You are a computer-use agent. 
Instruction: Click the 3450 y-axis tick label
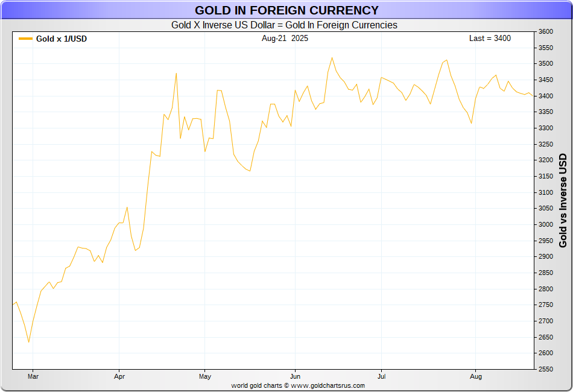tap(546, 80)
